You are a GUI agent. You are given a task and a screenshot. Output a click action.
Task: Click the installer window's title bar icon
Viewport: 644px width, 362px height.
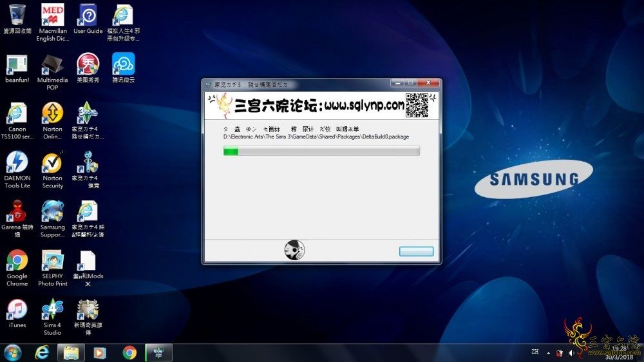coord(208,84)
